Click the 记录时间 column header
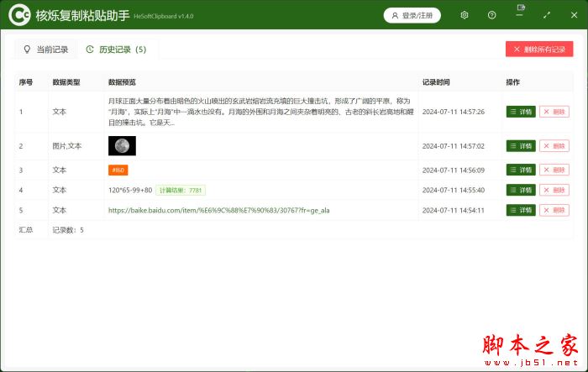This screenshot has height=372, width=588. pyautogui.click(x=436, y=82)
